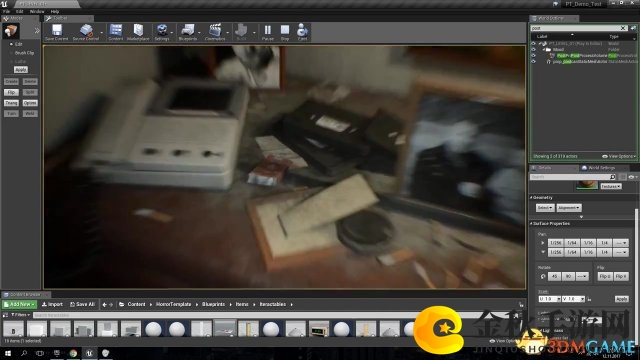Open the Build options dropdown arrow
Screen dimensions: 640x360
(x=254, y=33)
